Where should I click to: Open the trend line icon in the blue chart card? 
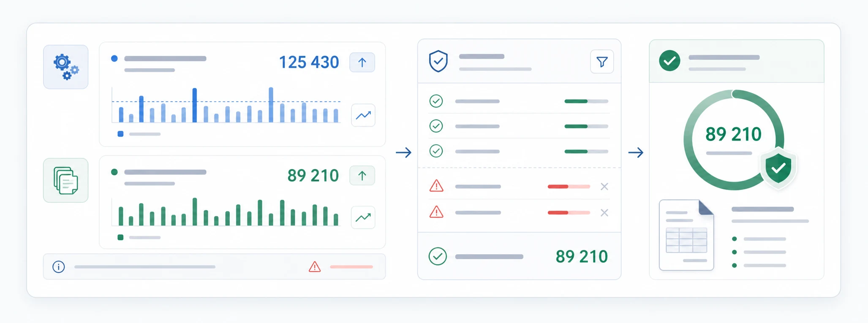(x=363, y=115)
